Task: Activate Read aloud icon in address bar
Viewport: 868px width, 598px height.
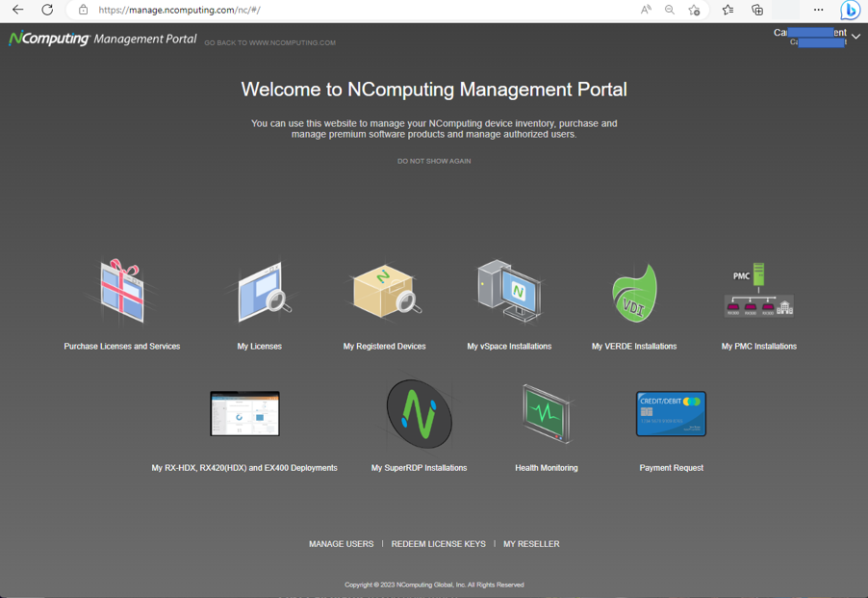Action: tap(646, 10)
